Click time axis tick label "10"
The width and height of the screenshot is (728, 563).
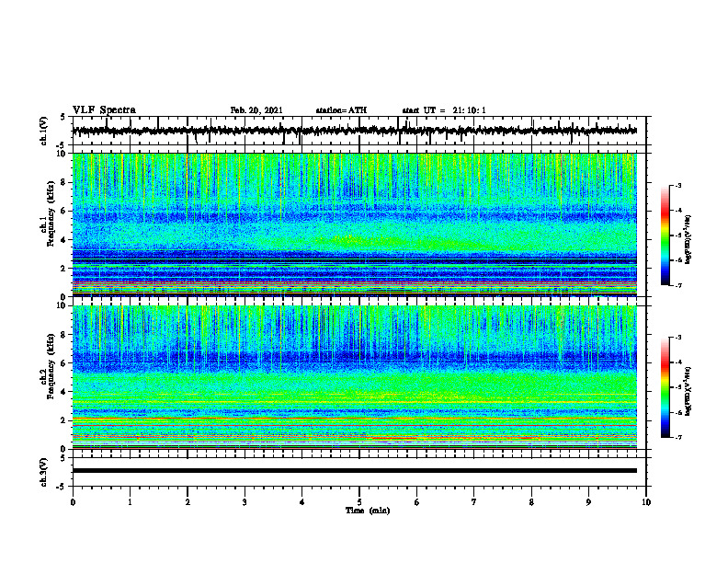click(x=646, y=502)
